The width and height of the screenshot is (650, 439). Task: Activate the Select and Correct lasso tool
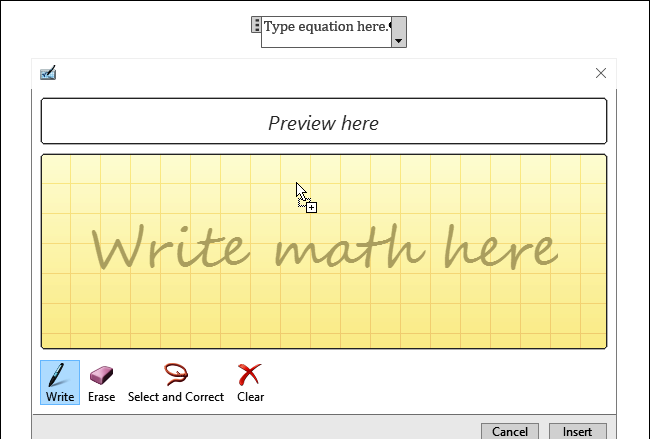(176, 382)
